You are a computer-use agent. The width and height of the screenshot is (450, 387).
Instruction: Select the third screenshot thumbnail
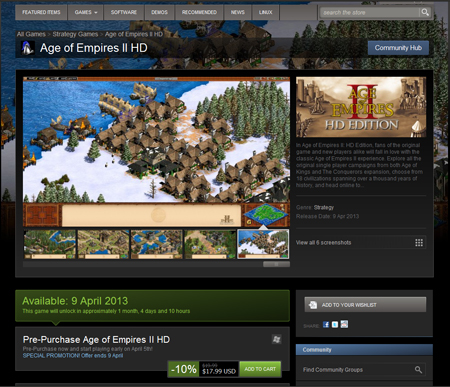pos(157,244)
